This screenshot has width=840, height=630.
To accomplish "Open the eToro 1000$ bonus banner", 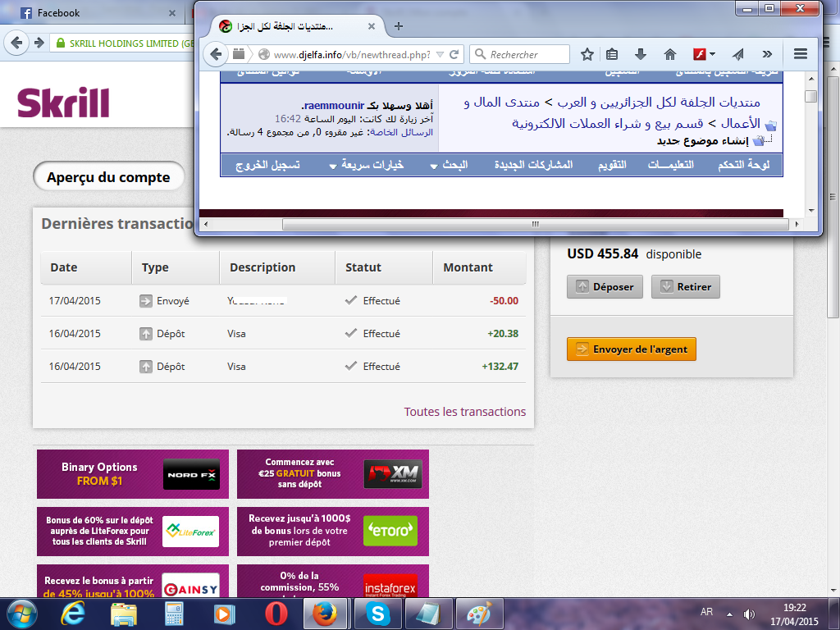I will pos(333,532).
